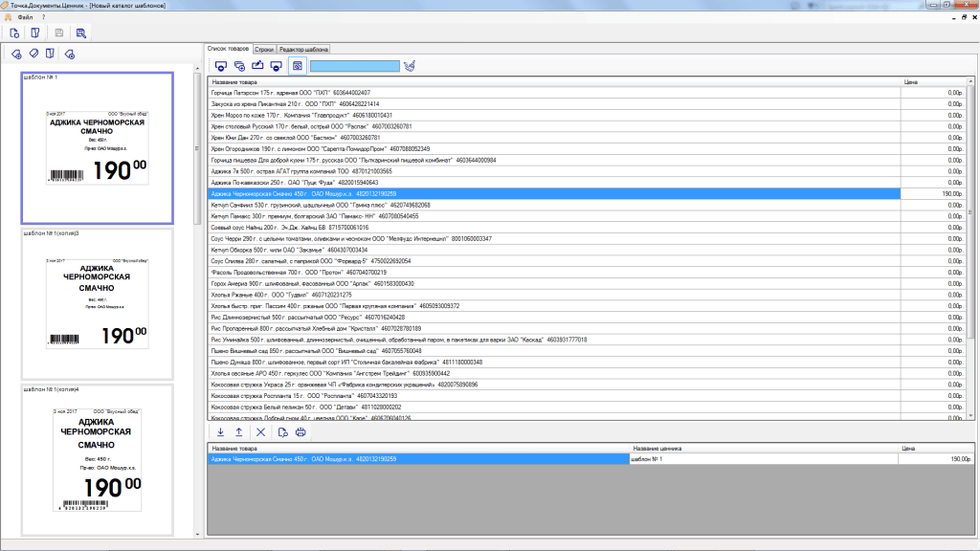Click the 190,00р. price cell in product list
980x551 pixels.
point(934,193)
